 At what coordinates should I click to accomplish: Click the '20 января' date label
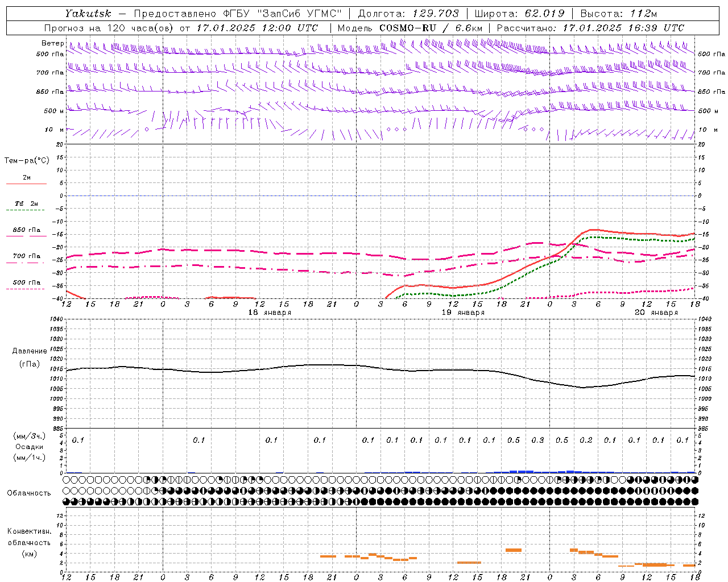pyautogui.click(x=657, y=313)
